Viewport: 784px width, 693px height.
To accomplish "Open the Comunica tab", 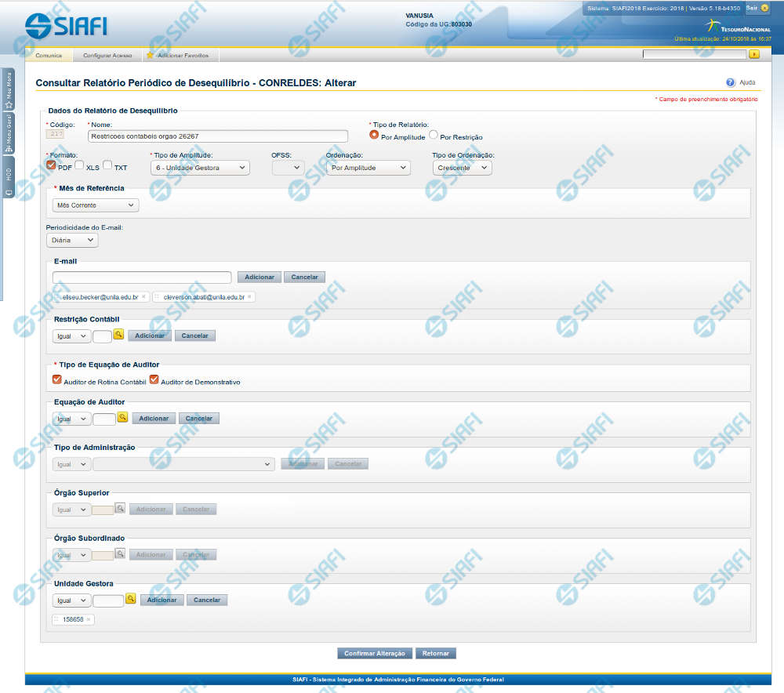I will [x=49, y=55].
